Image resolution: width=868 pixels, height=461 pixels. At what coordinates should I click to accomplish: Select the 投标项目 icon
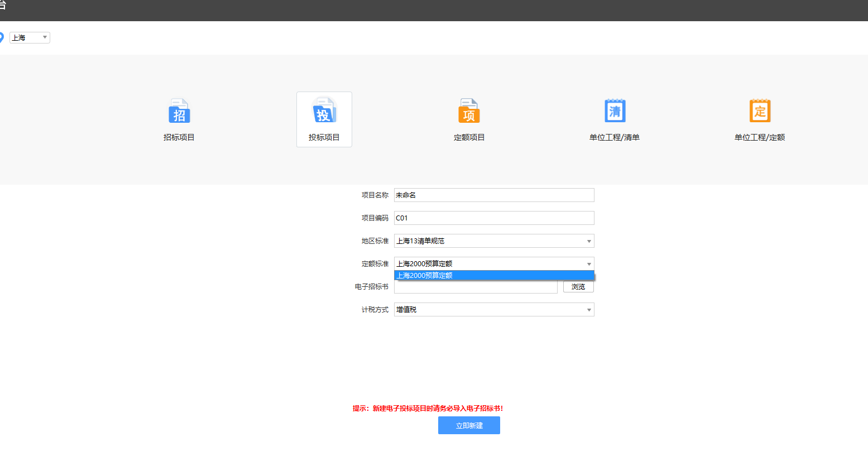pyautogui.click(x=324, y=111)
